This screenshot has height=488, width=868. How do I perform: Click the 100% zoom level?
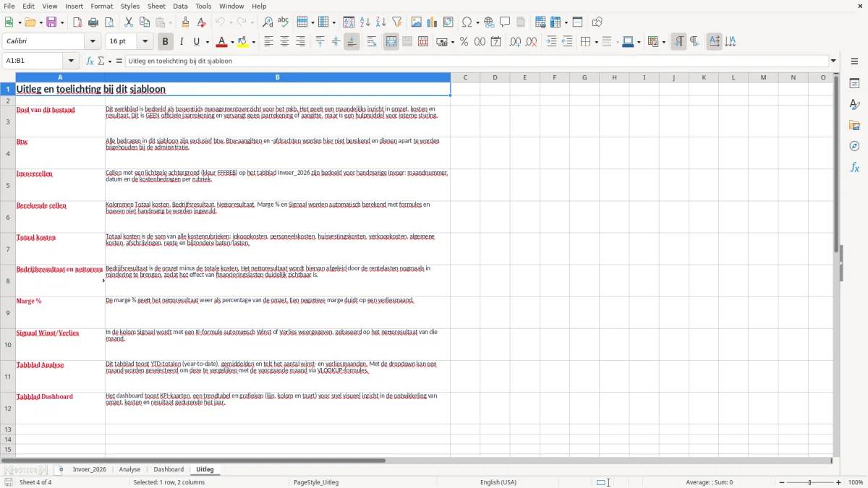tap(856, 482)
